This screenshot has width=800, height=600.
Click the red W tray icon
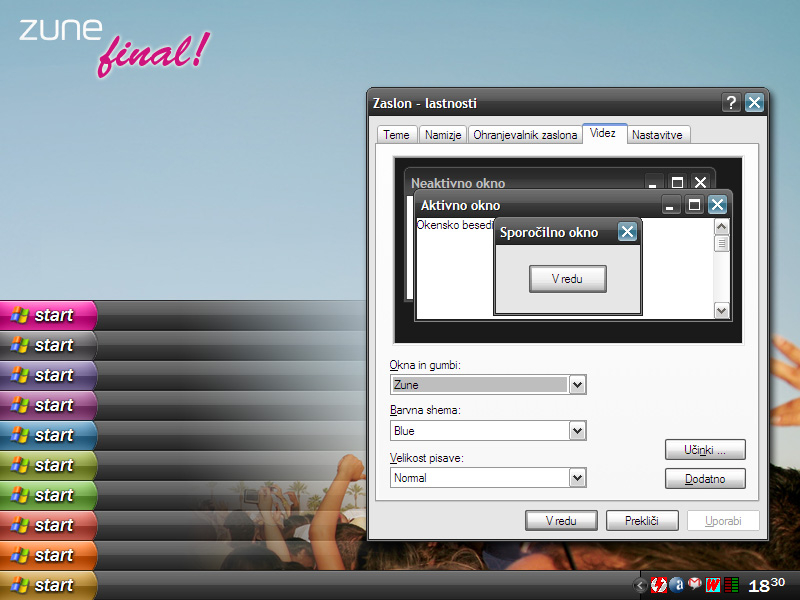[712, 585]
